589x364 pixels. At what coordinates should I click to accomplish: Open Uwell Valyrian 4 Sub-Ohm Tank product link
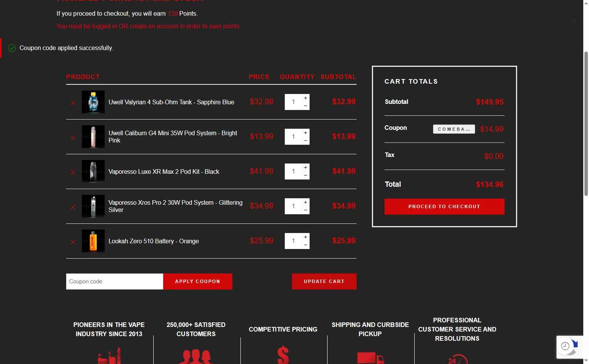(x=171, y=102)
